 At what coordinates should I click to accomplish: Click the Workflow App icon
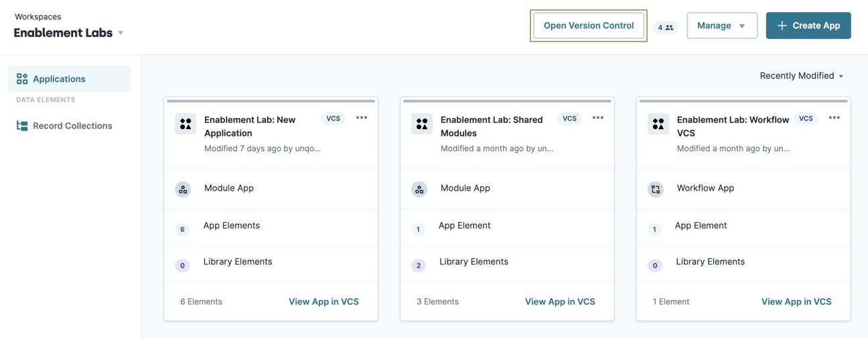pos(656,189)
